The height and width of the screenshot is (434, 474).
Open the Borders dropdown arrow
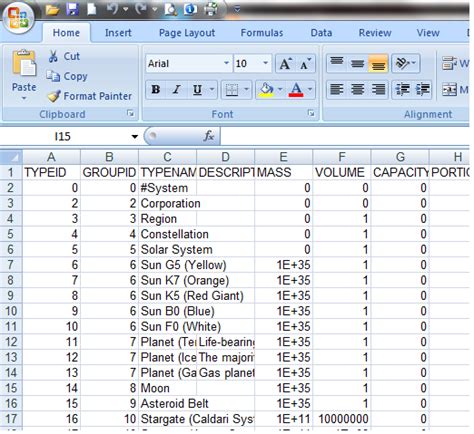246,89
